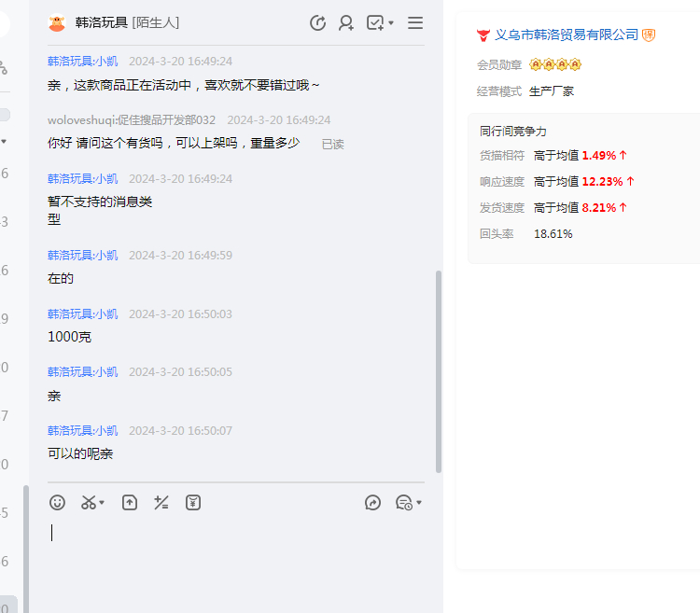Open the message history clock icon
The width and height of the screenshot is (700, 613).
pyautogui.click(x=403, y=503)
